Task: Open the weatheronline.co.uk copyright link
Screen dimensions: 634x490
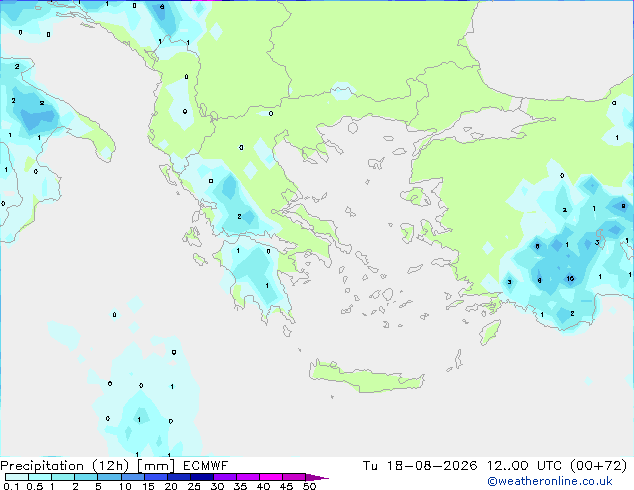Action: click(549, 481)
